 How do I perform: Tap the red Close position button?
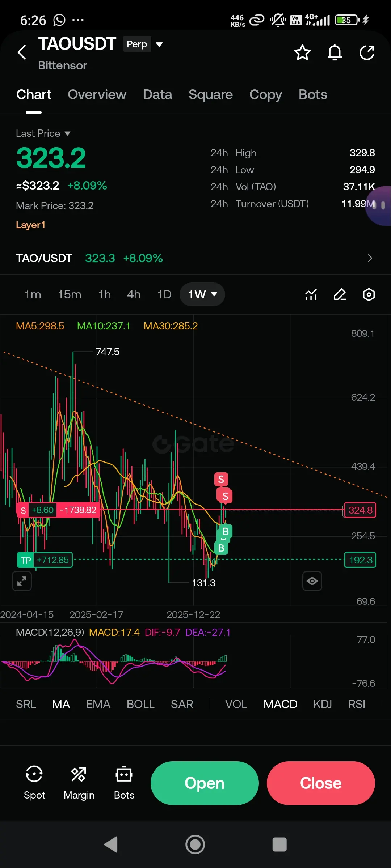[321, 783]
